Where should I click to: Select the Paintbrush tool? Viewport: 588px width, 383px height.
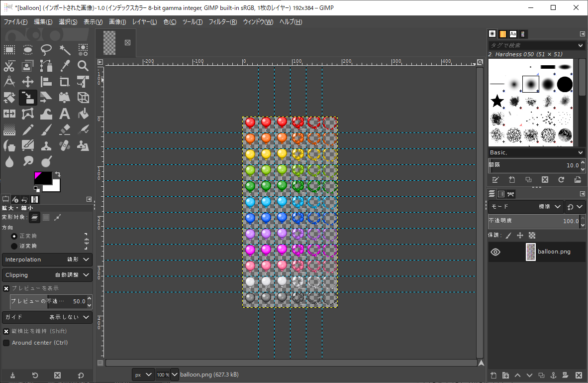46,130
